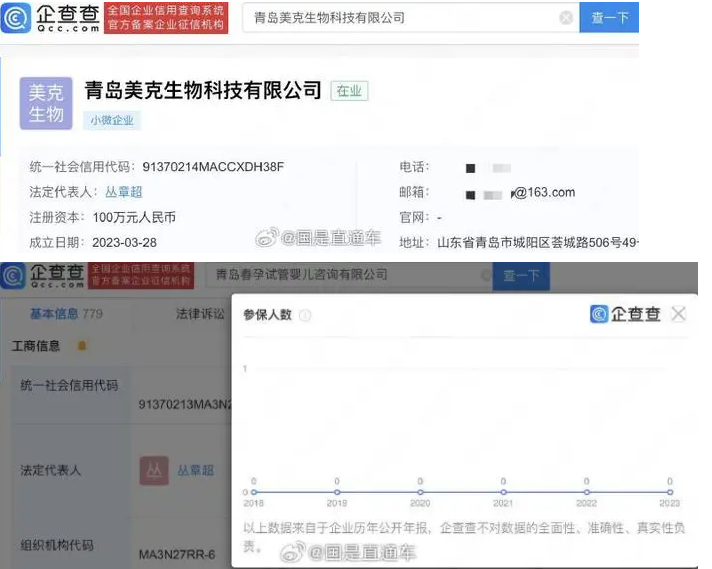Click the lower-table value starting 91370213MA3N2
Image resolution: width=712 pixels, height=569 pixels.
tap(185, 404)
